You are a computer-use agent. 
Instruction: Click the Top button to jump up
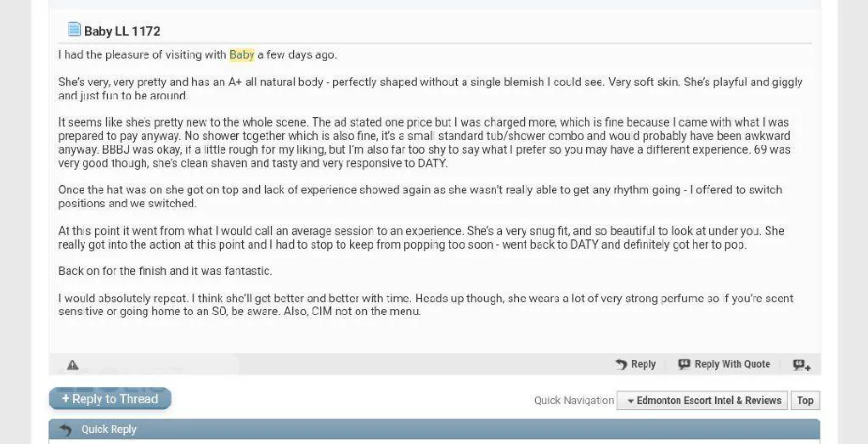pyautogui.click(x=805, y=401)
